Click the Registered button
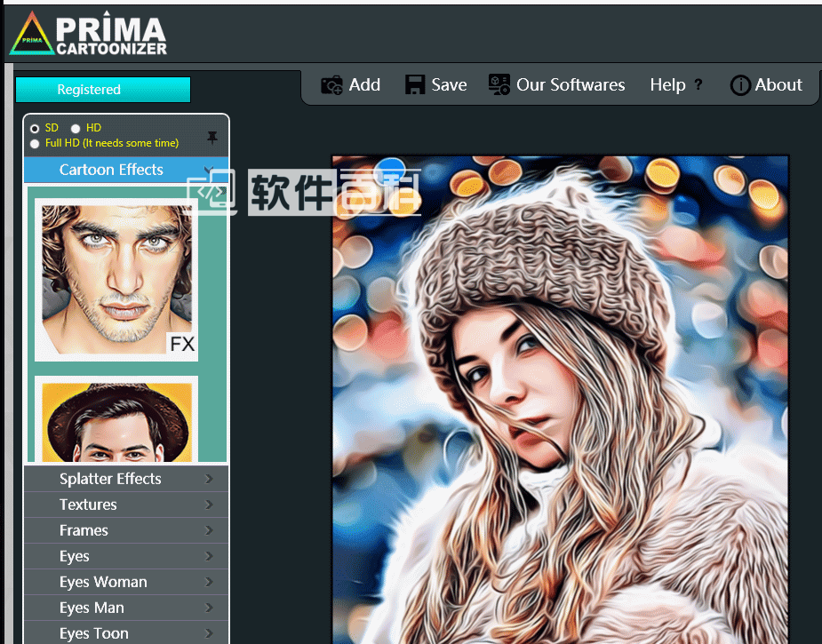The width and height of the screenshot is (822, 644). point(103,90)
